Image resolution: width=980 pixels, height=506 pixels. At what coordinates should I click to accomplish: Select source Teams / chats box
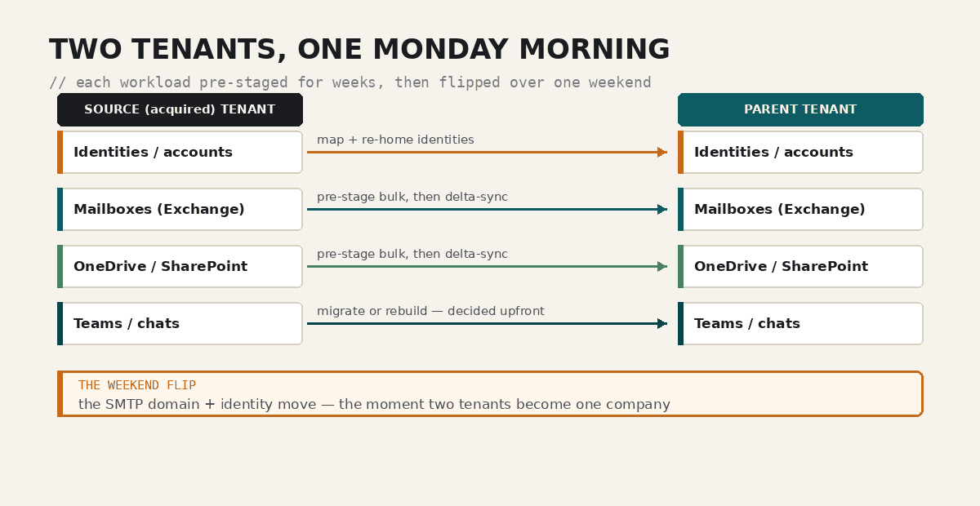pyautogui.click(x=180, y=324)
